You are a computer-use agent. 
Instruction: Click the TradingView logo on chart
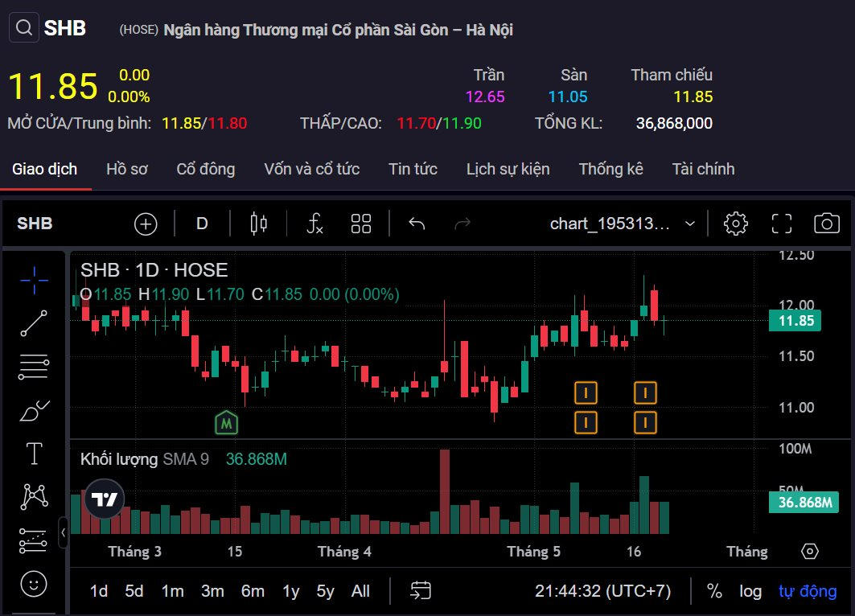[x=104, y=499]
